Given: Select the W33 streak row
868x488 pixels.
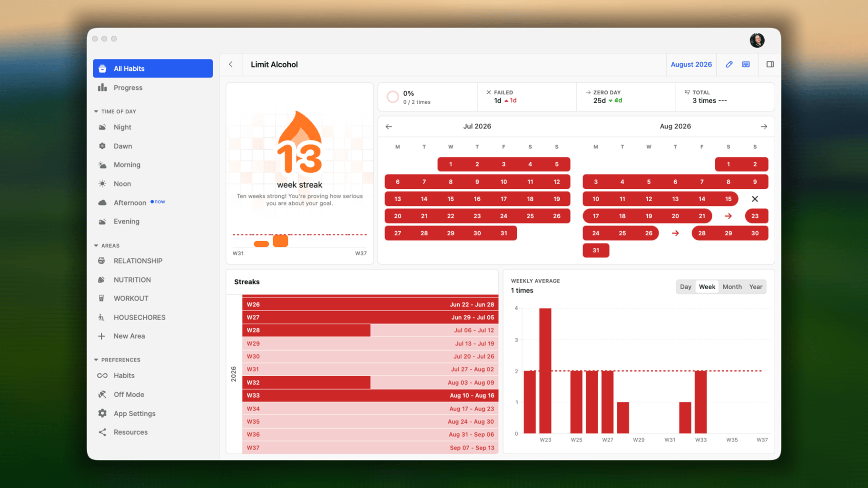Looking at the screenshot, I should click(x=370, y=395).
